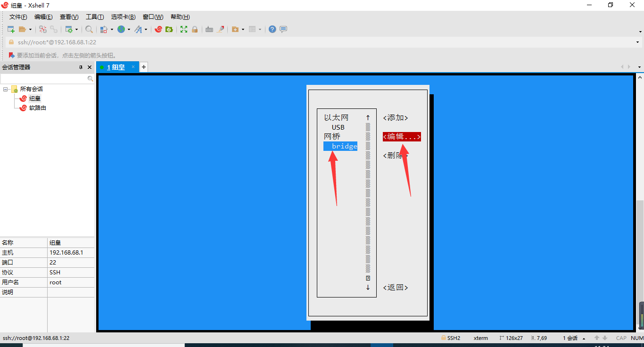Open the 编辑(E) menu
The height and width of the screenshot is (347, 644).
tap(43, 17)
